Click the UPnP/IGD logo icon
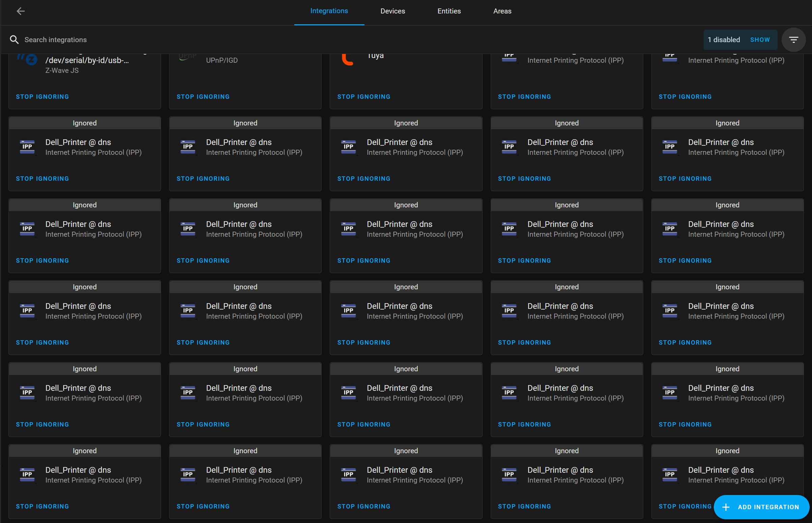 tap(187, 56)
